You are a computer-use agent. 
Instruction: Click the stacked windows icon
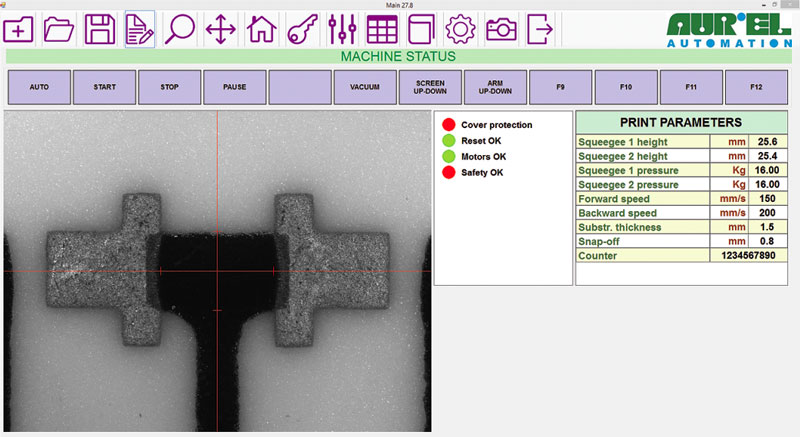point(421,30)
